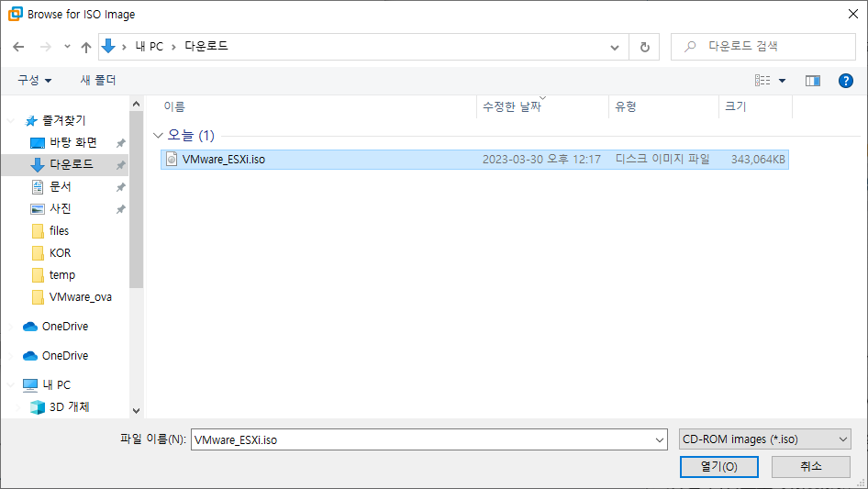The width and height of the screenshot is (868, 489).
Task: Change view layout icon
Action: (x=762, y=81)
